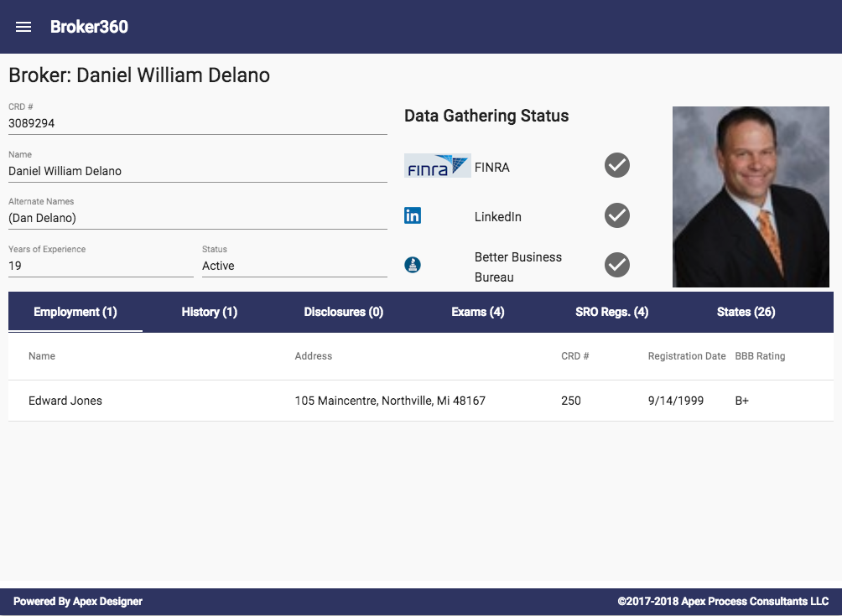
Task: Switch to the Employment (1) tab
Action: click(x=75, y=312)
